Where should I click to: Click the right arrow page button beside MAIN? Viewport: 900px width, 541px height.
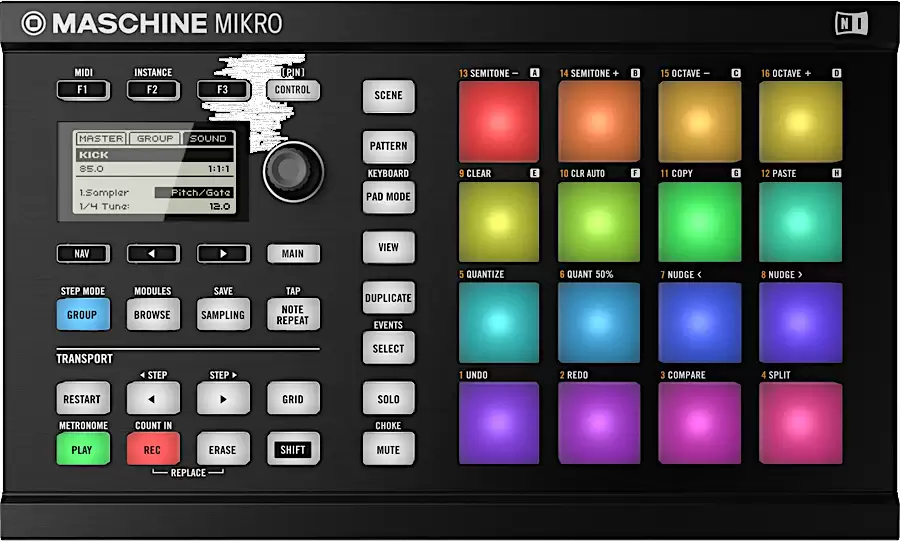pos(223,254)
